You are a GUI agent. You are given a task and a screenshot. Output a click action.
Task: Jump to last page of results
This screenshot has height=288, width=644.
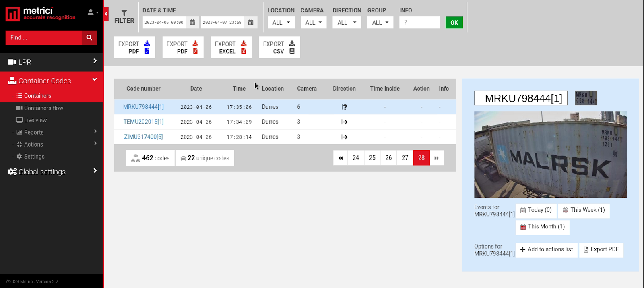436,158
